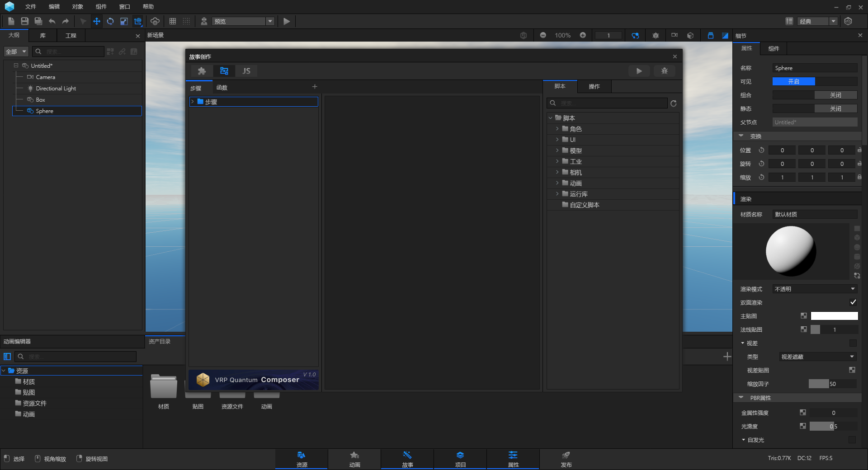Switch to the 工程 tab

click(71, 35)
